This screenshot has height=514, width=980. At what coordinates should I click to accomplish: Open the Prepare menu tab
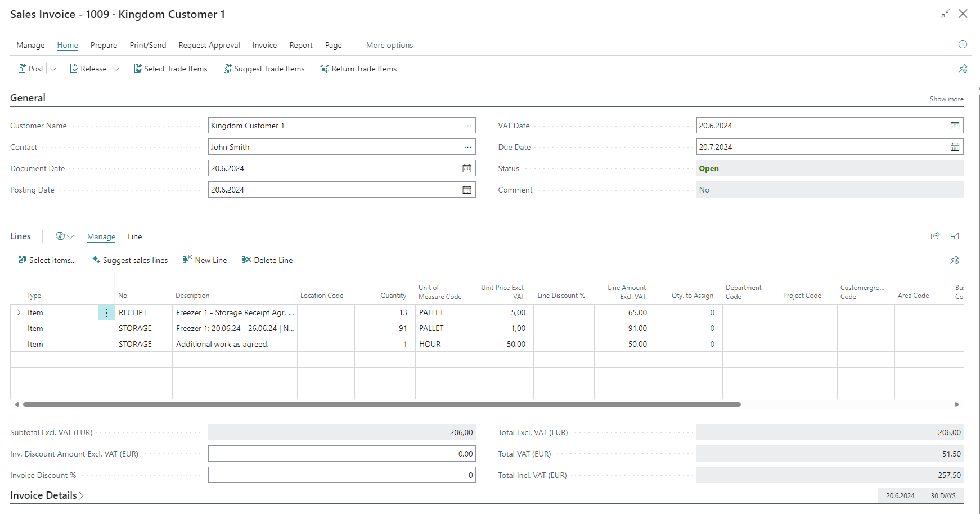click(x=104, y=45)
